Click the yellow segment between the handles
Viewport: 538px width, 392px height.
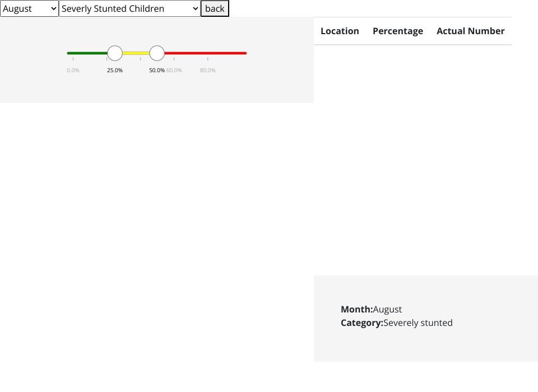coord(136,53)
